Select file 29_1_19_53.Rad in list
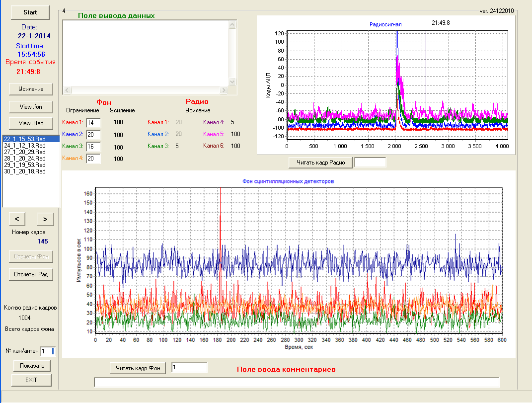 (x=25, y=164)
